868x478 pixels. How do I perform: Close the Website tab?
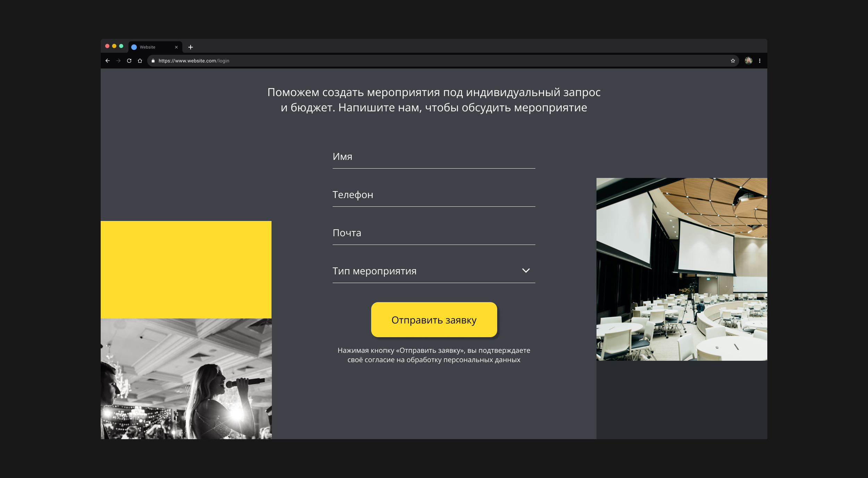point(176,47)
